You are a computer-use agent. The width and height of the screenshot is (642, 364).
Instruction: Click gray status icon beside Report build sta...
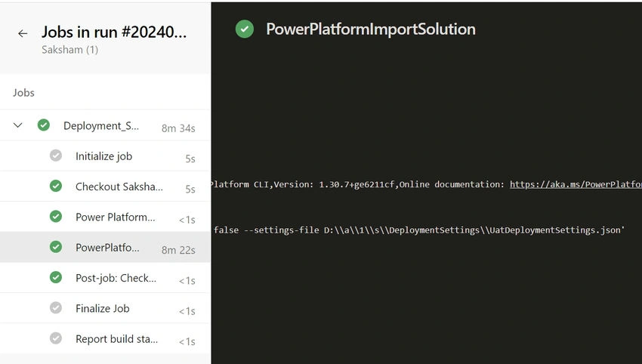pyautogui.click(x=56, y=338)
